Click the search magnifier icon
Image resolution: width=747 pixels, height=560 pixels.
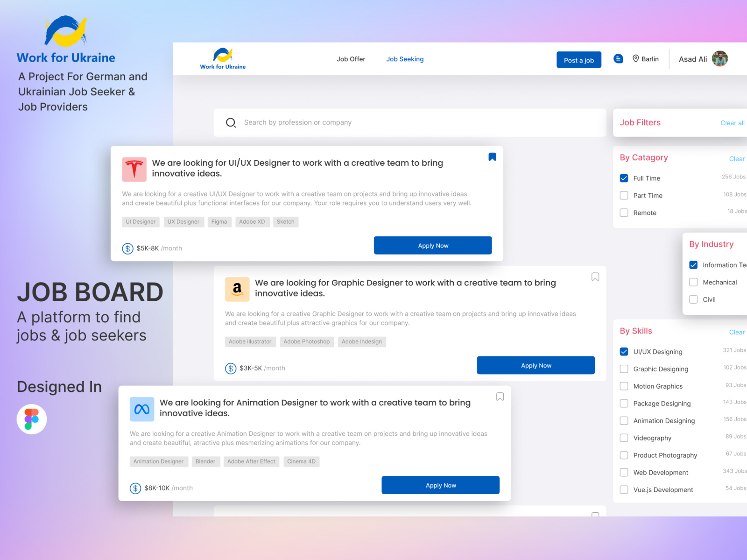[231, 123]
